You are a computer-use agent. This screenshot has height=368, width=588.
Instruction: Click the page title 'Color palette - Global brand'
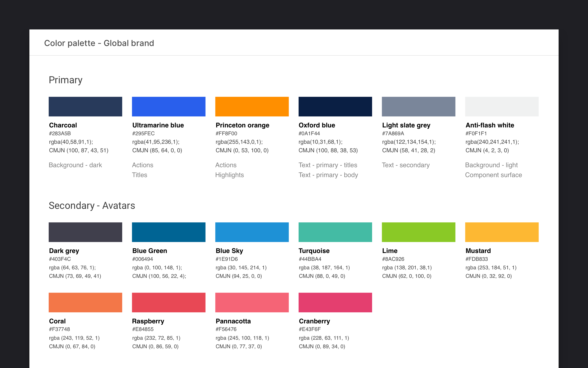[99, 43]
